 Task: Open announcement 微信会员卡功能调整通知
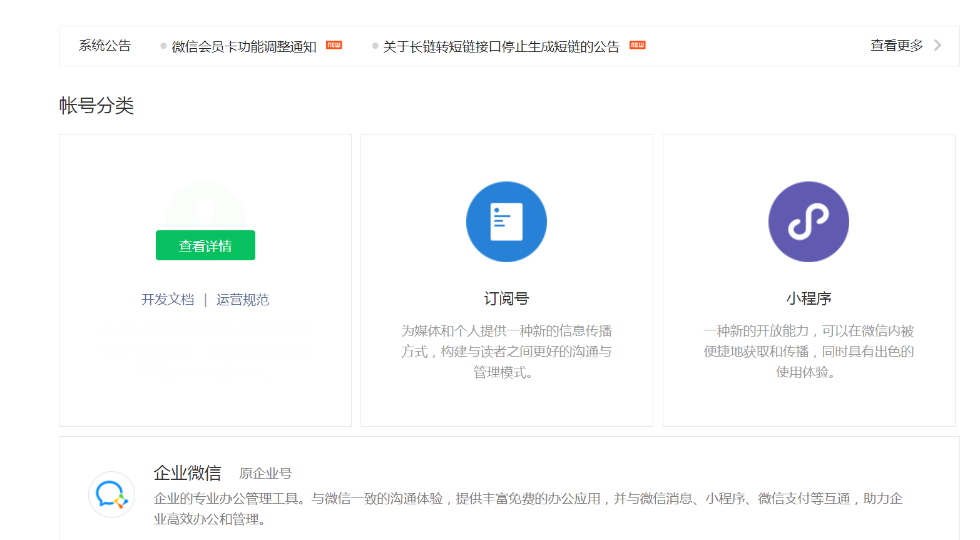tap(244, 46)
